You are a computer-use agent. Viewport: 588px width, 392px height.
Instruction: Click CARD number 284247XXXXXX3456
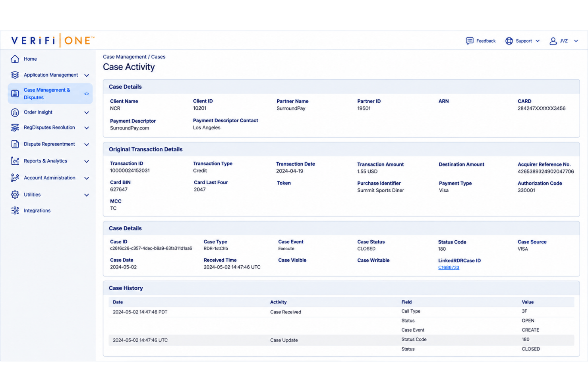pyautogui.click(x=542, y=108)
